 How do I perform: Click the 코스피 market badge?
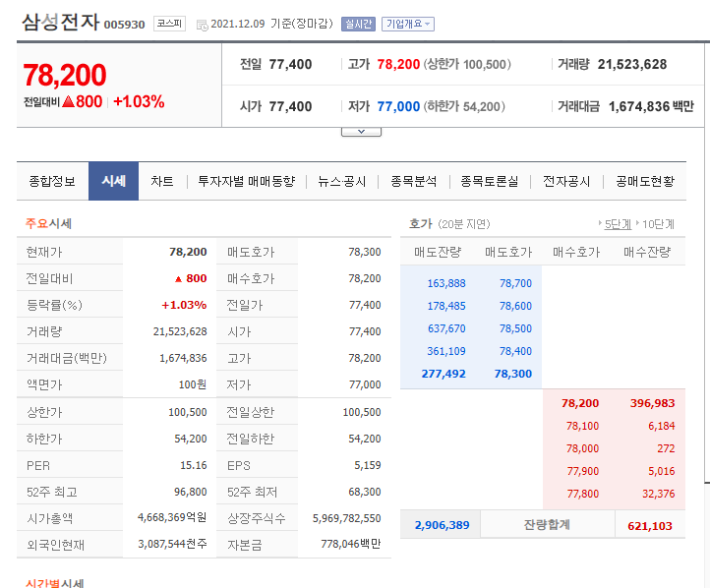pos(170,24)
